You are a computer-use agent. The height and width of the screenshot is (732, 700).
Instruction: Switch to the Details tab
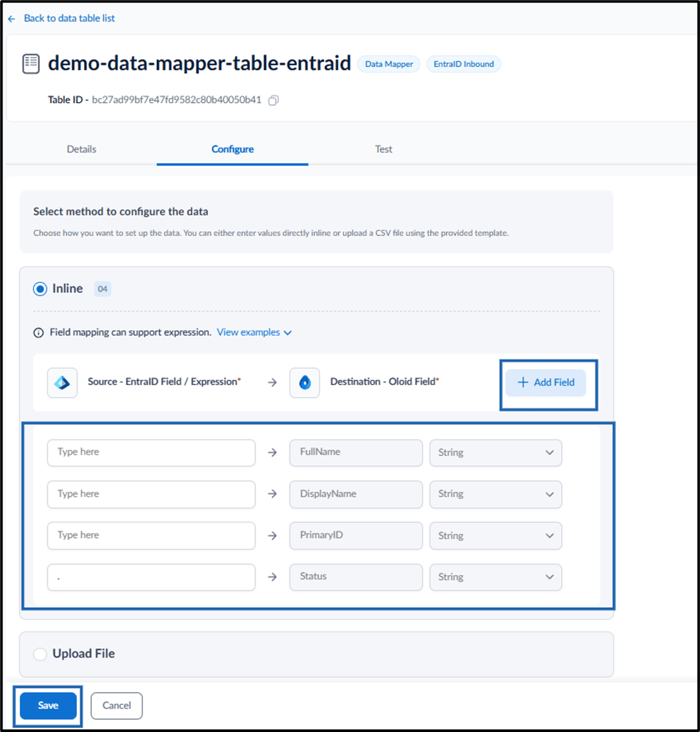pyautogui.click(x=81, y=149)
